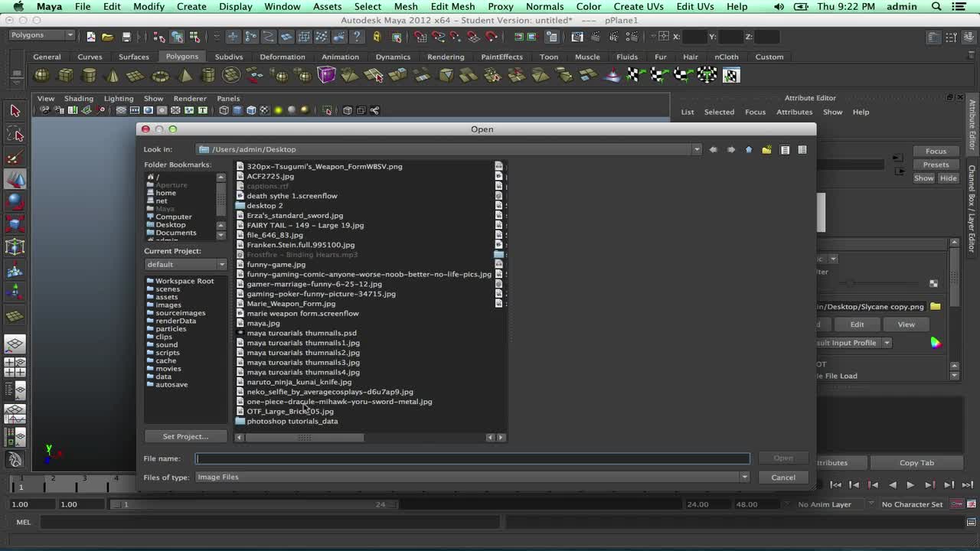Create a polygon pyramid from shelf
This screenshot has width=980, height=551.
coord(185,75)
